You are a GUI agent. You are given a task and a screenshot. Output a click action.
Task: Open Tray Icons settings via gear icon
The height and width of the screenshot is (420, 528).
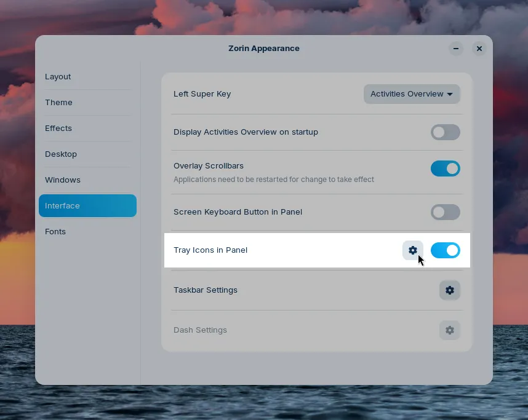coord(412,250)
